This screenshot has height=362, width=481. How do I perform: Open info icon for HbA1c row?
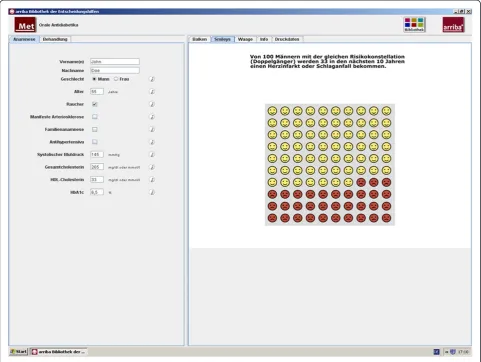[x=152, y=192]
